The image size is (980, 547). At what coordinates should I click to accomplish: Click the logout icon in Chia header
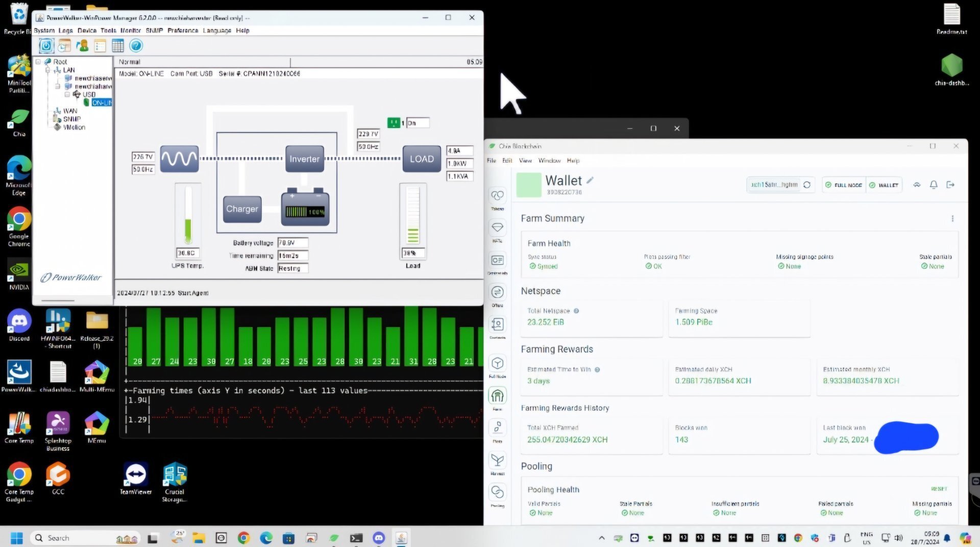(950, 185)
